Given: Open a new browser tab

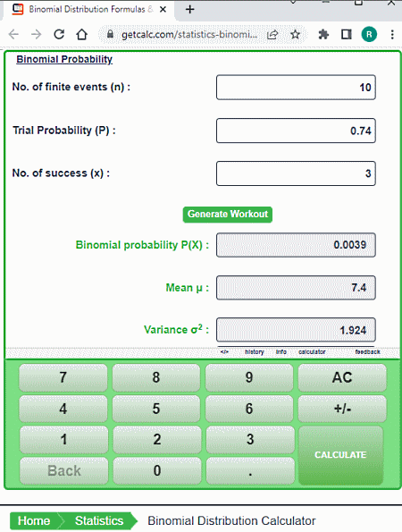Looking at the screenshot, I should [190, 9].
